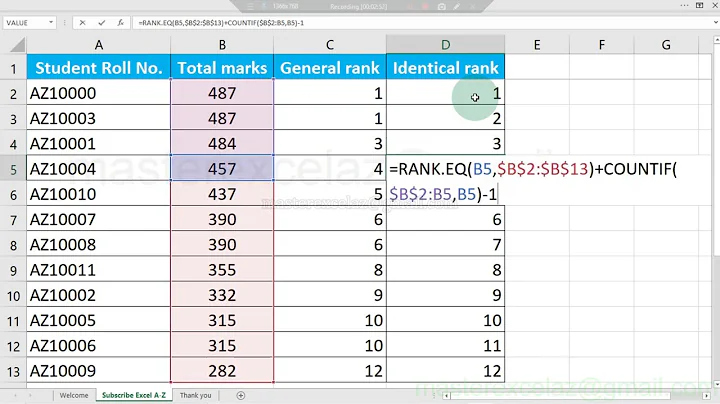The height and width of the screenshot is (404, 720).
Task: Click Identical rank cell with value 7
Action: point(445,245)
